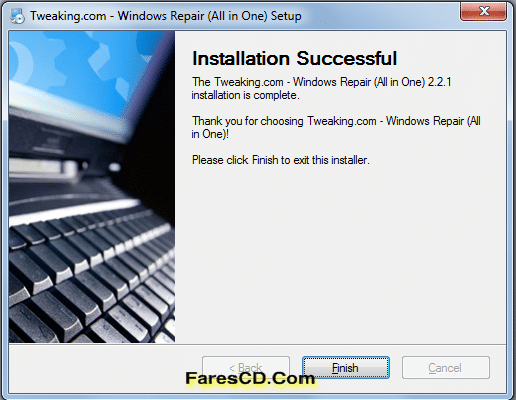Click the laptop image in side banner
Screen dimensions: 516x400
92,187
